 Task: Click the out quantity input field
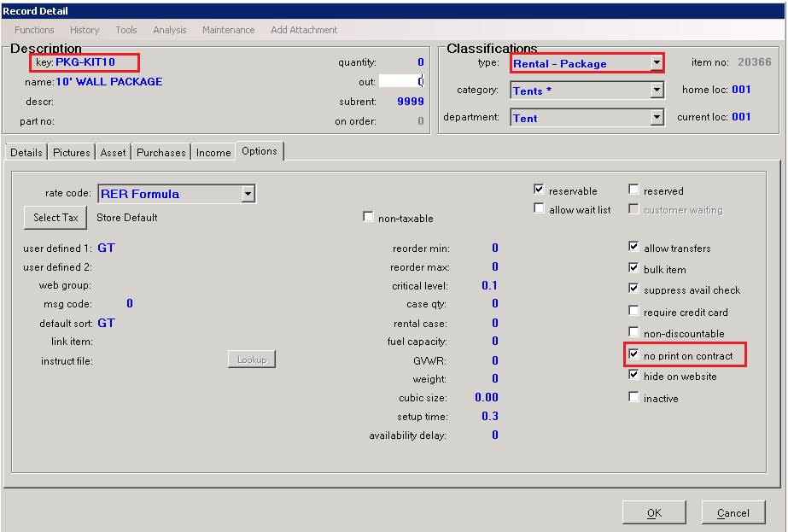click(400, 81)
